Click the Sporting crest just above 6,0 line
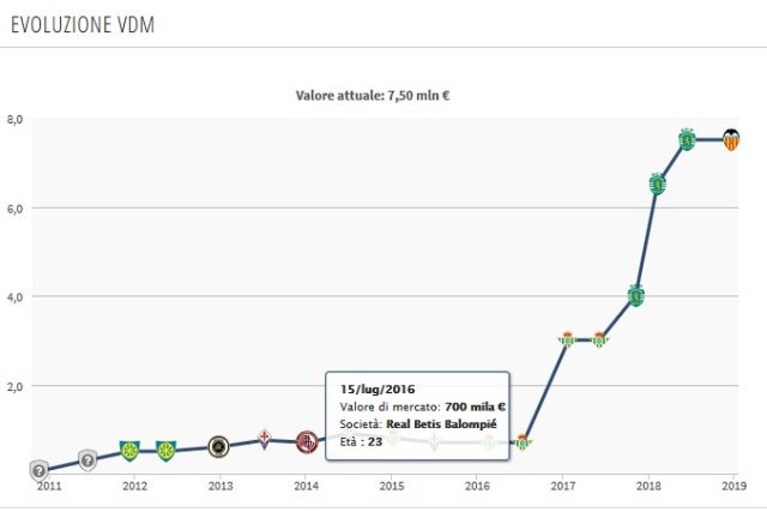The width and height of the screenshot is (767, 512). pyautogui.click(x=658, y=184)
